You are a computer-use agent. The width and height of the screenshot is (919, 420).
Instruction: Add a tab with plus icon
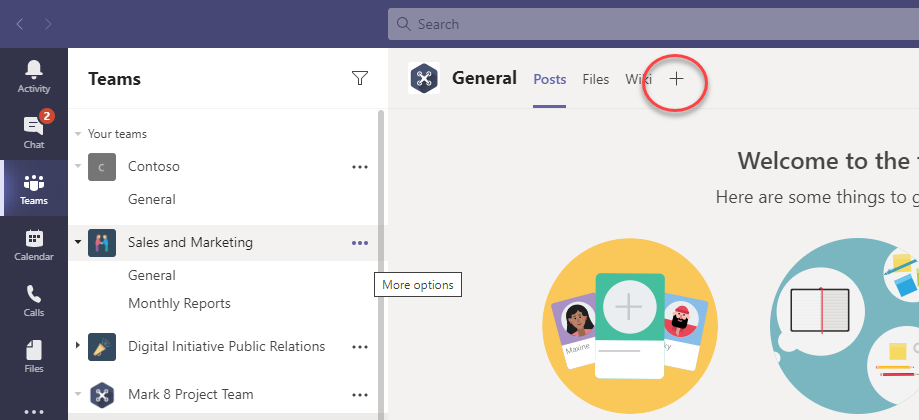point(676,79)
